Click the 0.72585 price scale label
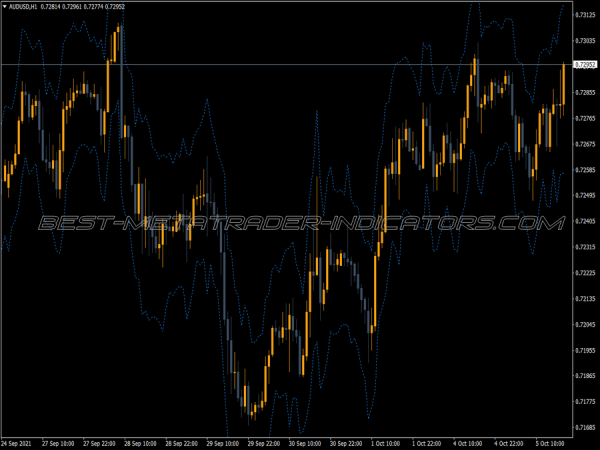 [x=585, y=170]
